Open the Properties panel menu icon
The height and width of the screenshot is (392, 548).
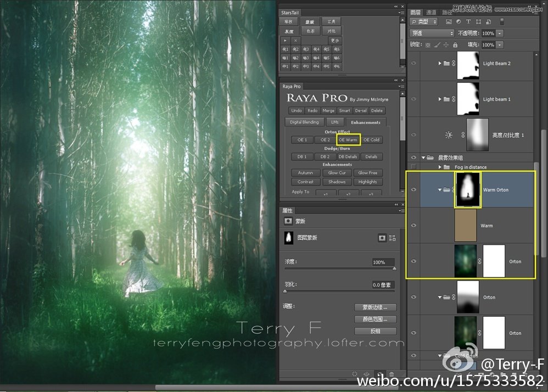[x=400, y=211]
